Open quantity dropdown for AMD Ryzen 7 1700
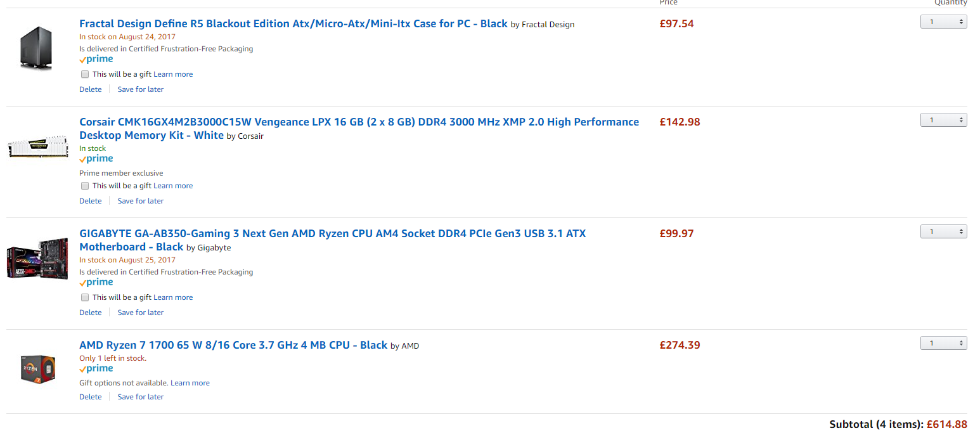 tap(943, 344)
